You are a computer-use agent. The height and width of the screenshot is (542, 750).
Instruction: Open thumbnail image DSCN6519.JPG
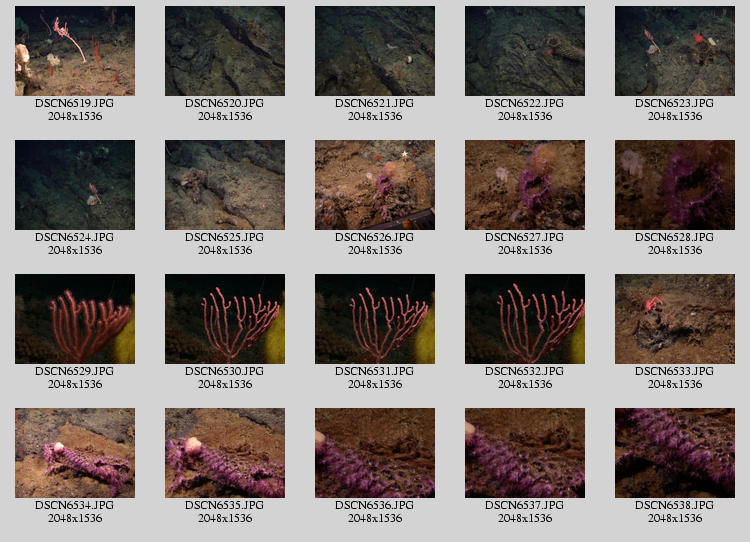click(75, 51)
